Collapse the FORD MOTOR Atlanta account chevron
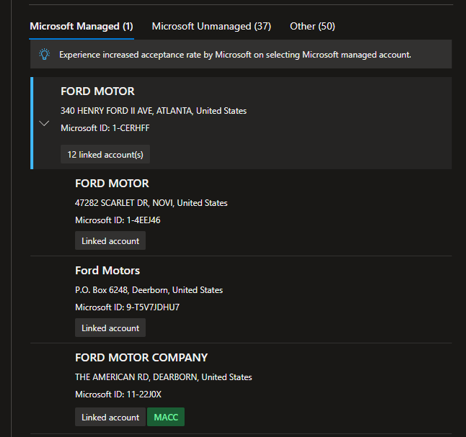The width and height of the screenshot is (466, 437). pyautogui.click(x=44, y=123)
